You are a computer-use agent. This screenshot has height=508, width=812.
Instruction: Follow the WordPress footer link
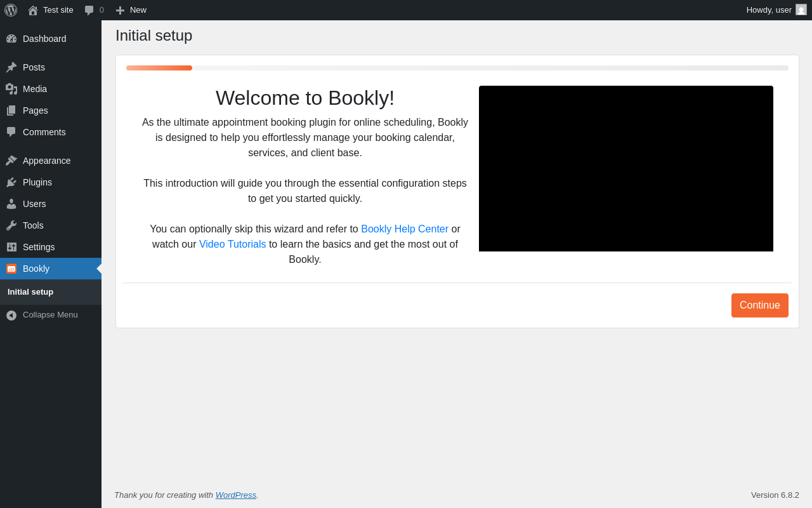tap(236, 495)
